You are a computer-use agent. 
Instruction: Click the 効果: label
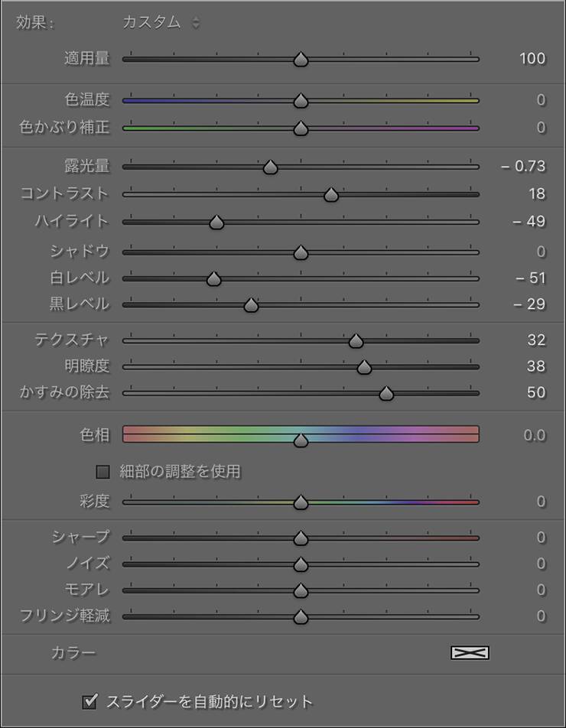pyautogui.click(x=35, y=22)
